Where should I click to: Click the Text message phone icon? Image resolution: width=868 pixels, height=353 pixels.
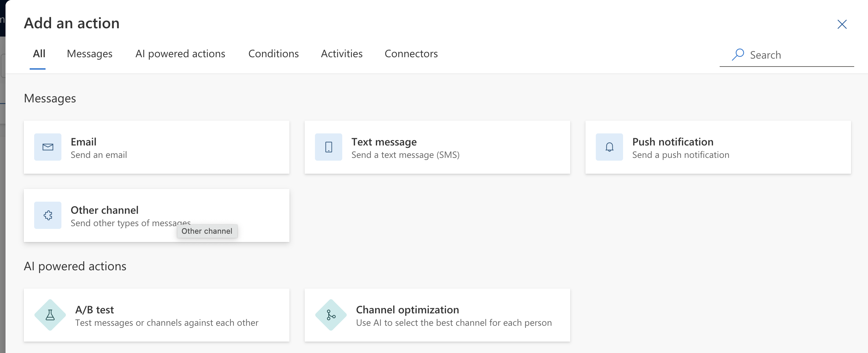point(328,147)
